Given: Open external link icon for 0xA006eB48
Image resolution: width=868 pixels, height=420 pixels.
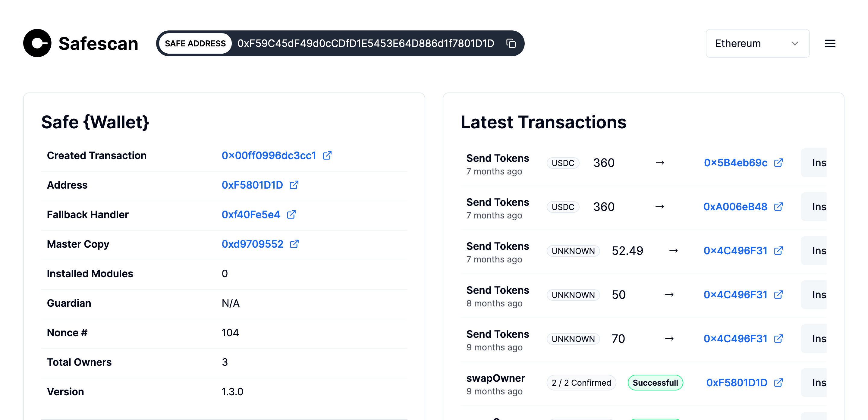Looking at the screenshot, I should tap(778, 206).
